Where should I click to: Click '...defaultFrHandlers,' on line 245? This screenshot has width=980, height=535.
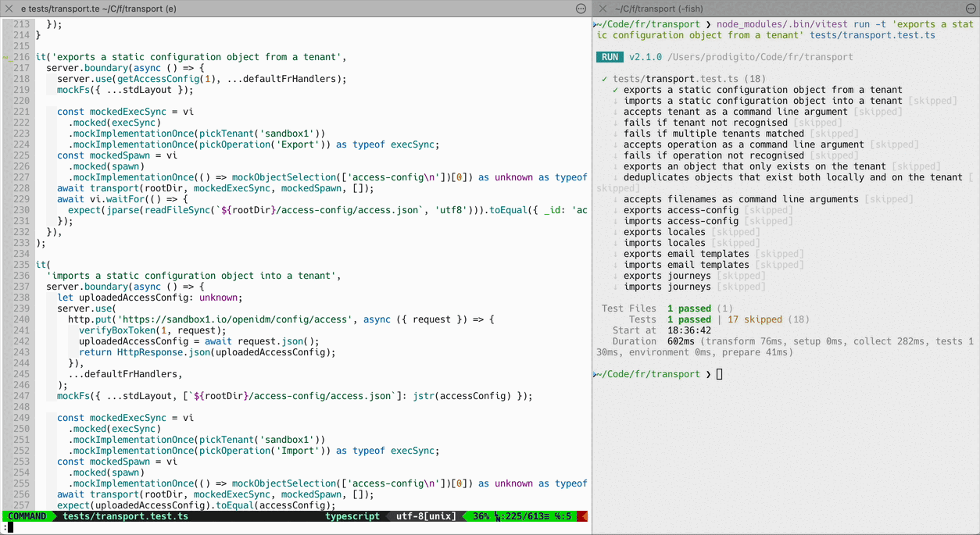125,374
